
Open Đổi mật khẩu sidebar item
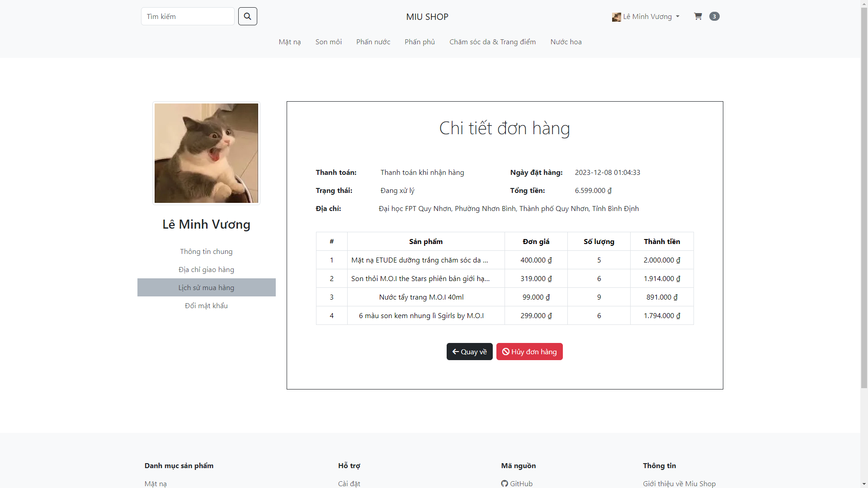click(x=206, y=305)
